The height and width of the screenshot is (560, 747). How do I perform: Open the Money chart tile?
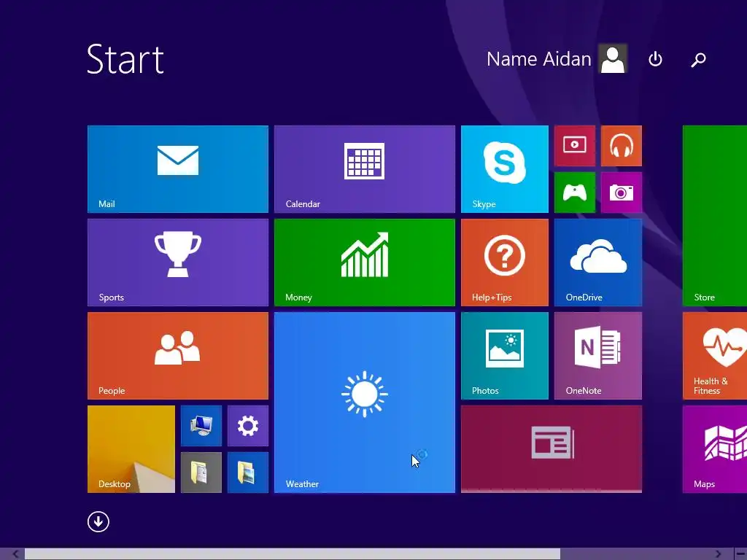pyautogui.click(x=365, y=262)
